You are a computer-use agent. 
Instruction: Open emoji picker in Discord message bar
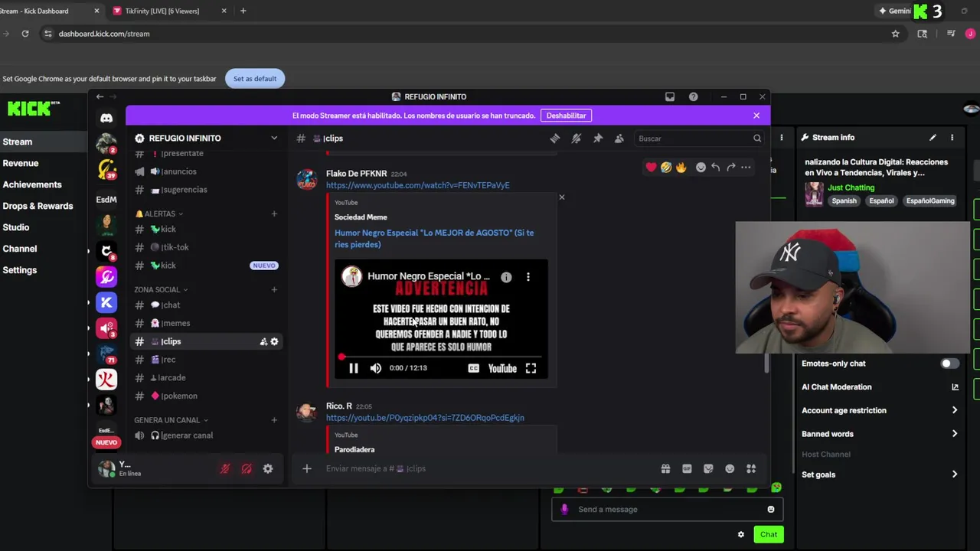pyautogui.click(x=730, y=468)
